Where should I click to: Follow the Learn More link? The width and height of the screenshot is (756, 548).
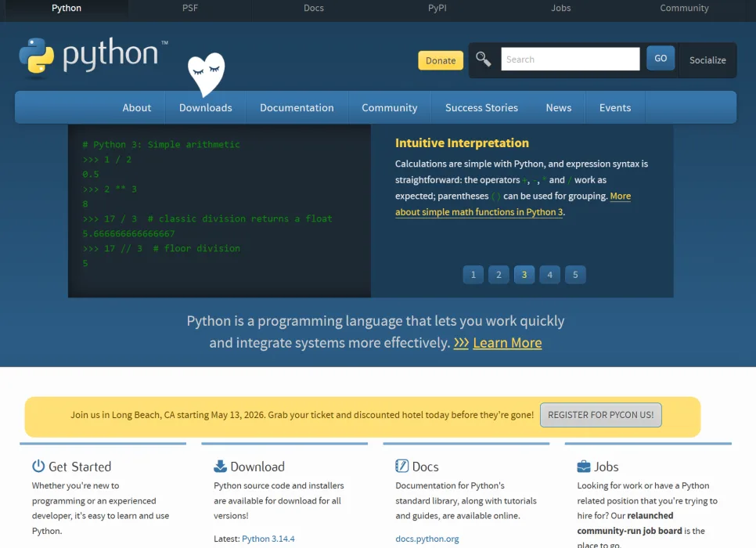click(x=507, y=343)
